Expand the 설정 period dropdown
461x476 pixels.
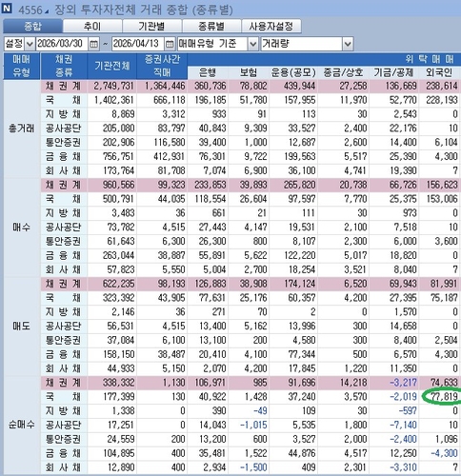30,44
